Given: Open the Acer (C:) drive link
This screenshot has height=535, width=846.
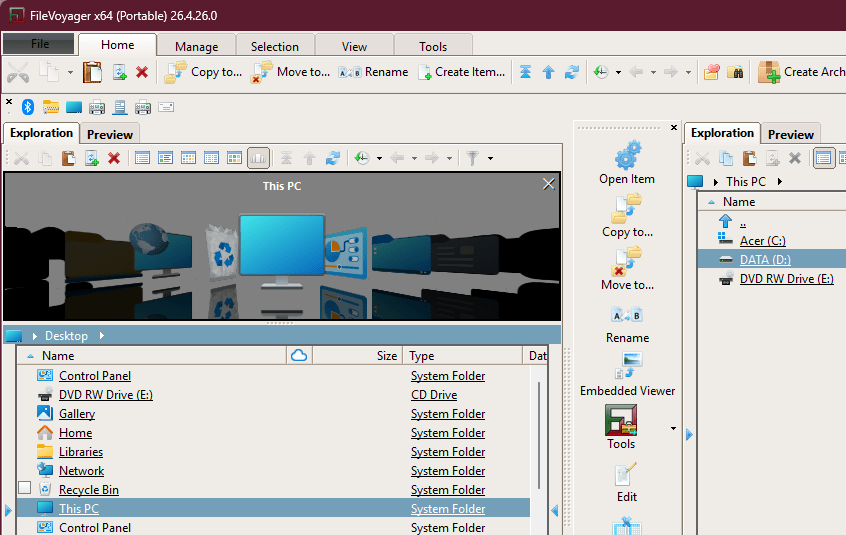Looking at the screenshot, I should (762, 241).
